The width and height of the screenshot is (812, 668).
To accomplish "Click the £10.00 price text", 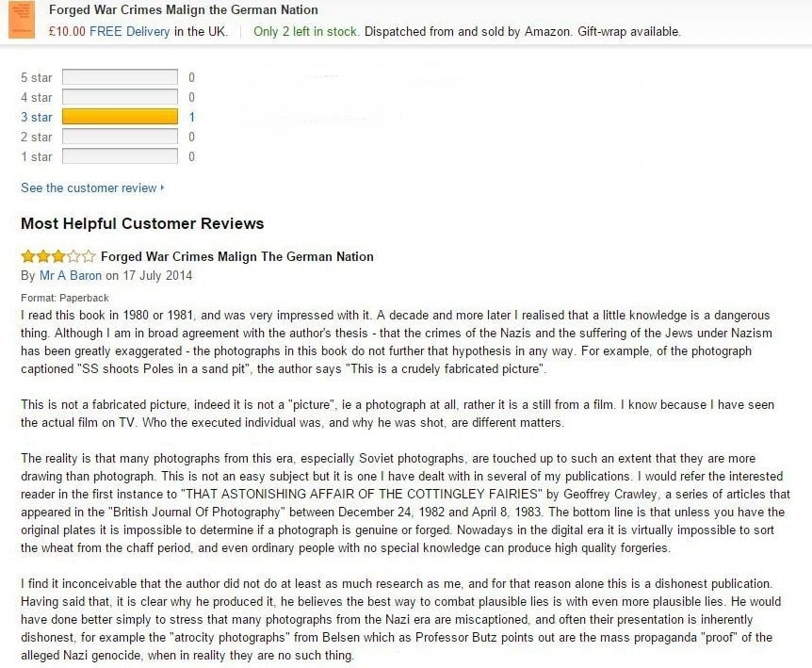I will (67, 32).
